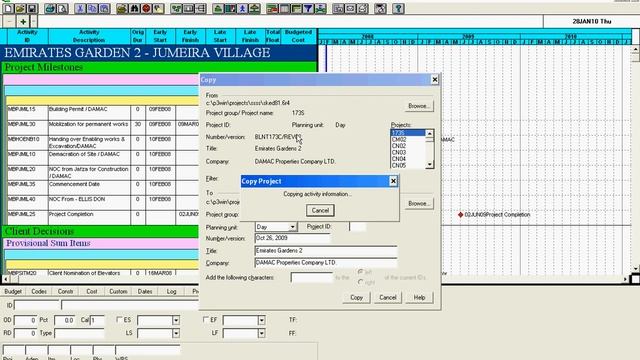Click the toolbar icon just right of the Filter funnel

(320, 8)
